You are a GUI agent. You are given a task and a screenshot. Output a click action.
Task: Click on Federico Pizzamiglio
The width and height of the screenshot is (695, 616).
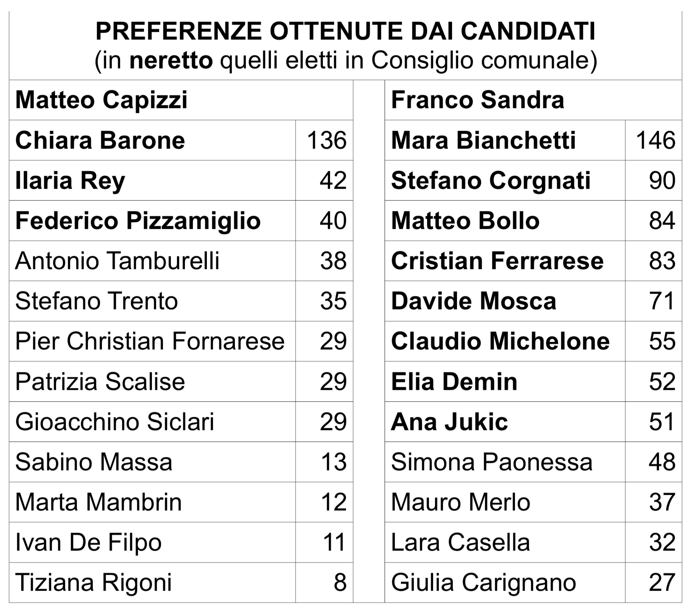point(138,220)
